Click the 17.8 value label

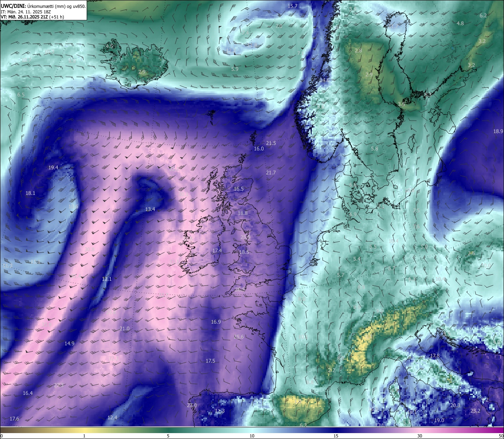tap(435, 356)
